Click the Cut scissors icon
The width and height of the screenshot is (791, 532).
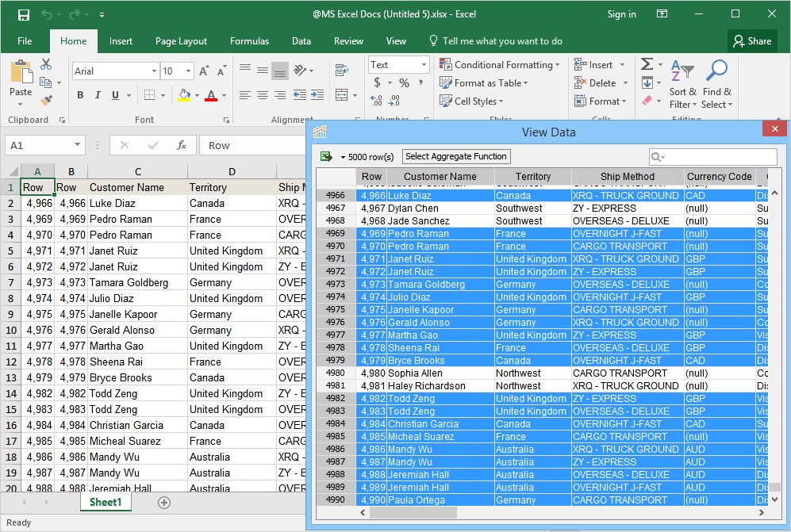point(46,64)
